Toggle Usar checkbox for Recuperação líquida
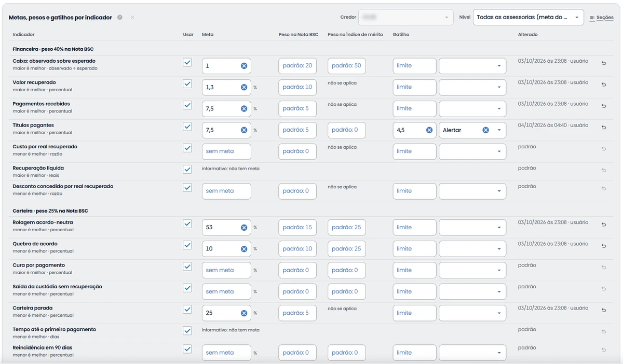623x364 pixels. click(187, 169)
